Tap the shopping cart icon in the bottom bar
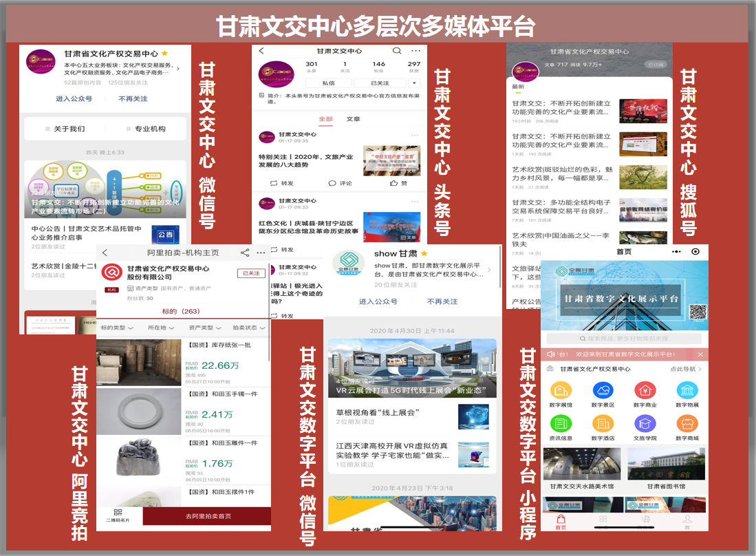Viewport: 756px width, 556px height. [x=645, y=520]
